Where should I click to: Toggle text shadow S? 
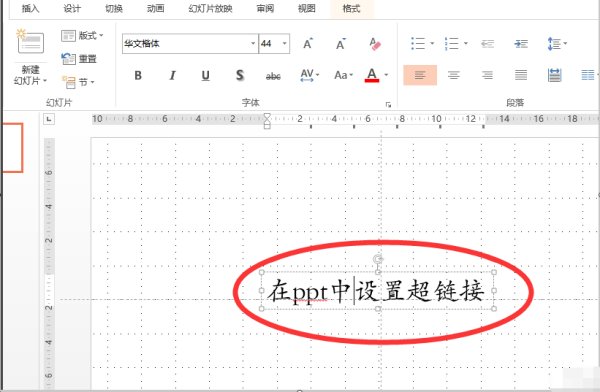click(240, 75)
